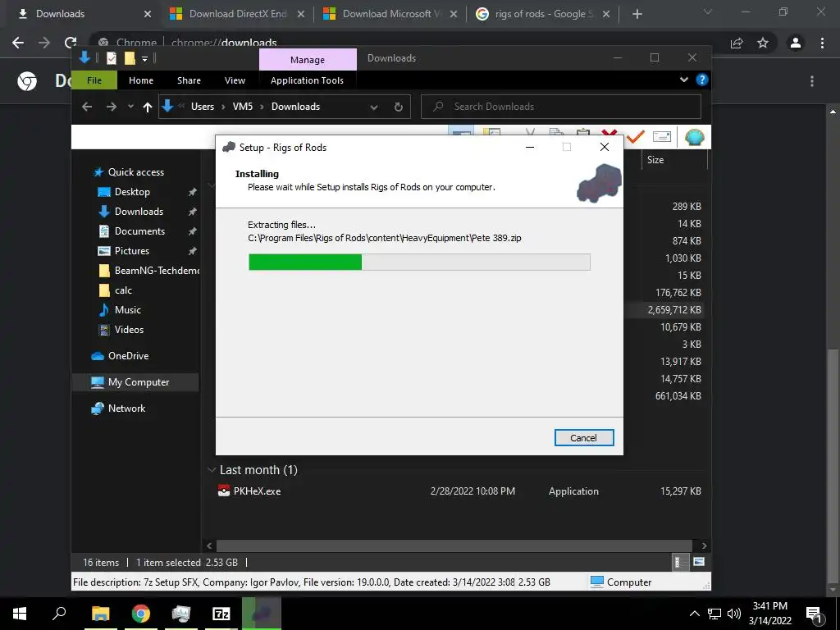Screen dimensions: 840x630
Task: Select Network in navigation pane
Action: (x=127, y=409)
